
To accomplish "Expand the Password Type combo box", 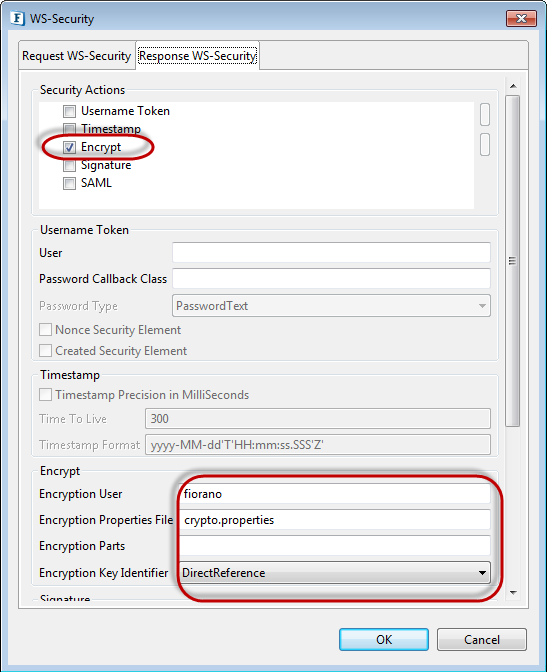I will [x=331, y=306].
